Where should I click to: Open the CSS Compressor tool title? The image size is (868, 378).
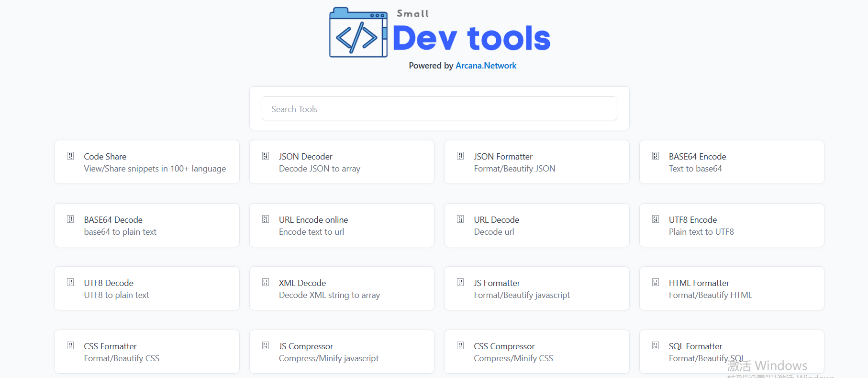click(x=504, y=346)
